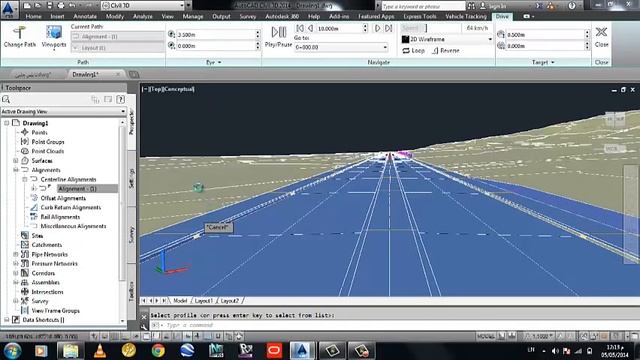Switch to the Model tab

point(180,301)
